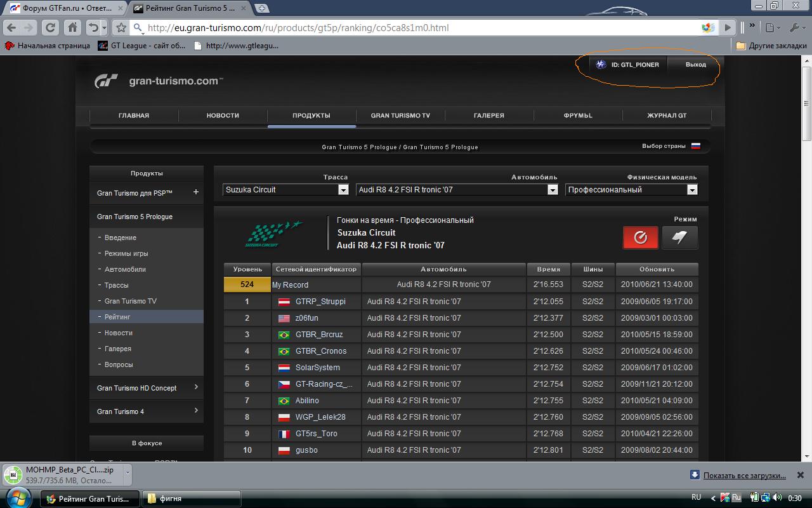The width and height of the screenshot is (812, 508).
Task: Click the US flag beside z06fun
Action: pos(284,318)
